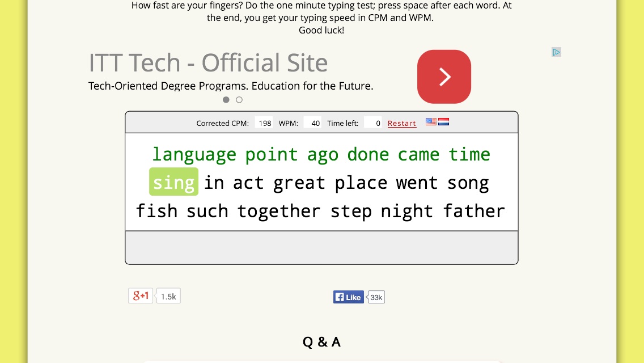Open the AdChoices icon
Screen dimensions: 644x363
coord(556,52)
